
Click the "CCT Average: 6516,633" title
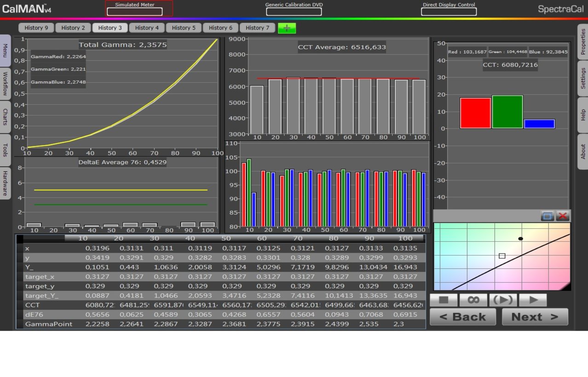(342, 47)
